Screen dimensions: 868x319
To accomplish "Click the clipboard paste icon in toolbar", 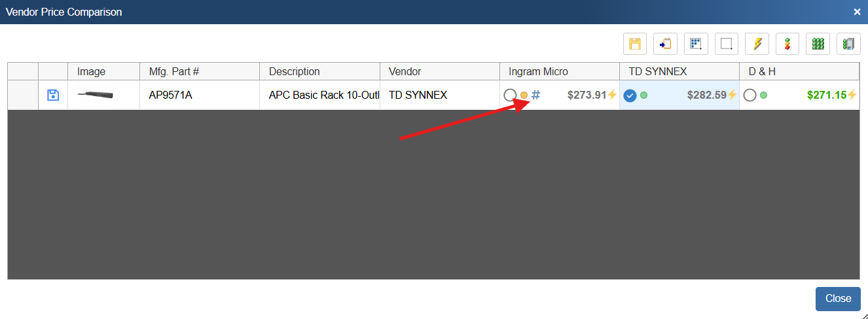I will [665, 44].
